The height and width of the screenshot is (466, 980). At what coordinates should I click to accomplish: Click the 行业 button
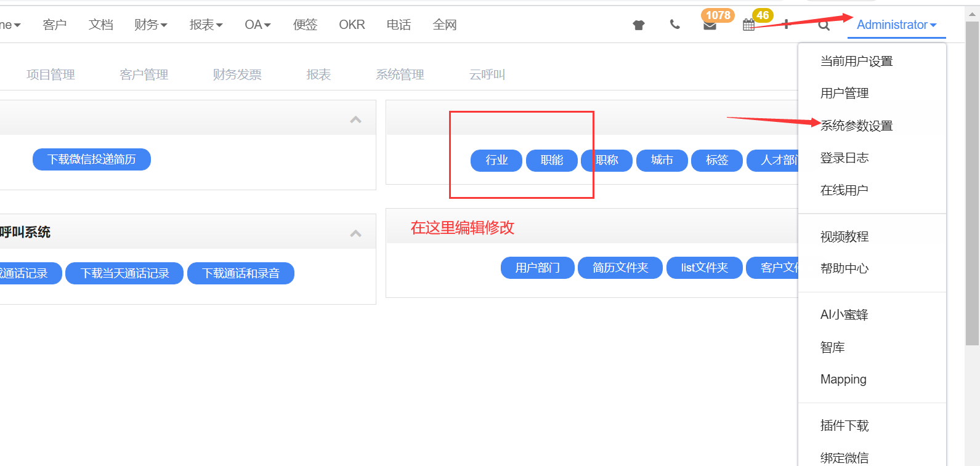coord(496,160)
